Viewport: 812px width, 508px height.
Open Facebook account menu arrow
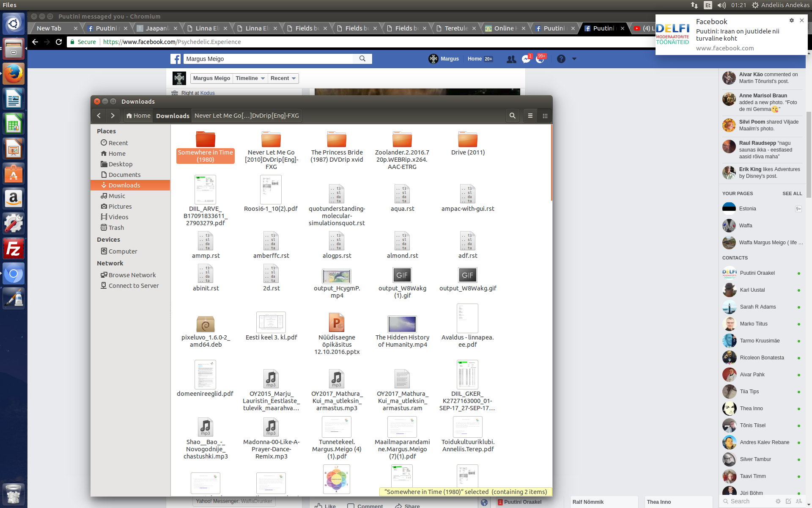click(x=574, y=59)
